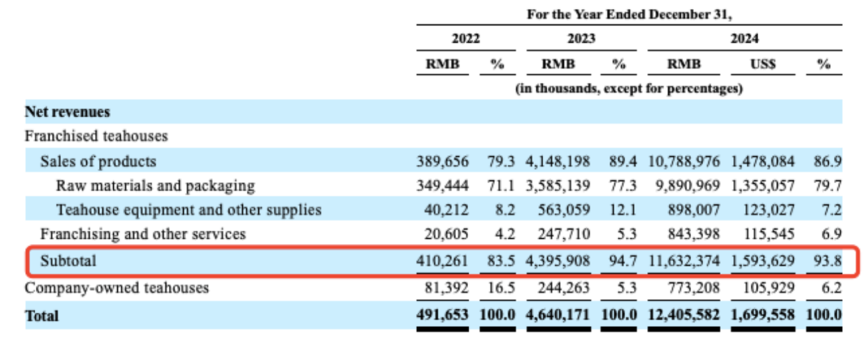Click the 410,261 subtotal cell

[x=443, y=260]
